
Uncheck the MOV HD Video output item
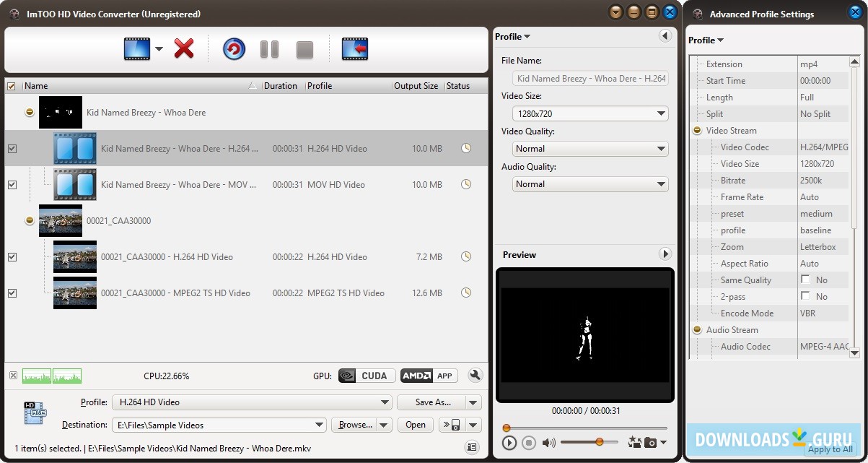(12, 184)
